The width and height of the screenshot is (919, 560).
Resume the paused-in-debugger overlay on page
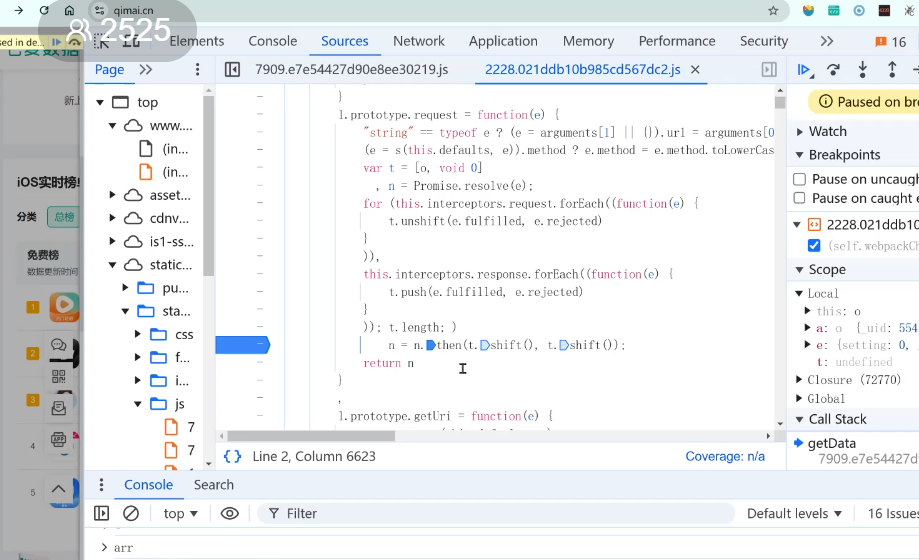point(56,42)
